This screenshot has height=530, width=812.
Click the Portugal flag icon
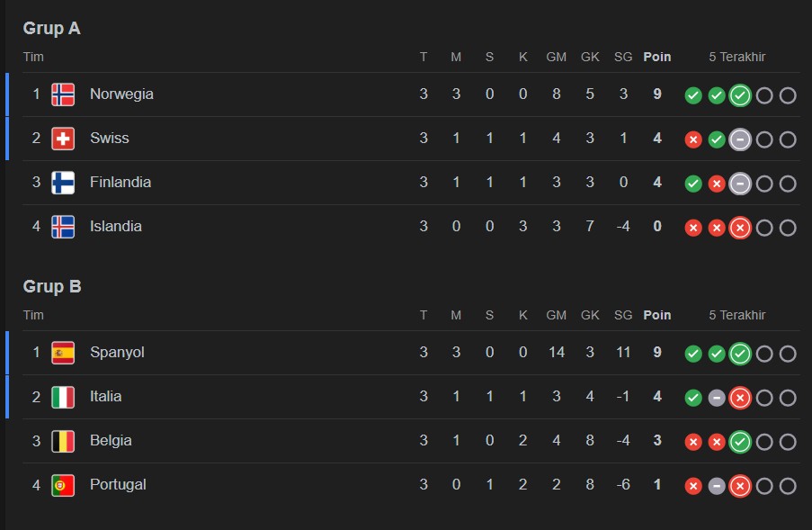click(x=63, y=485)
